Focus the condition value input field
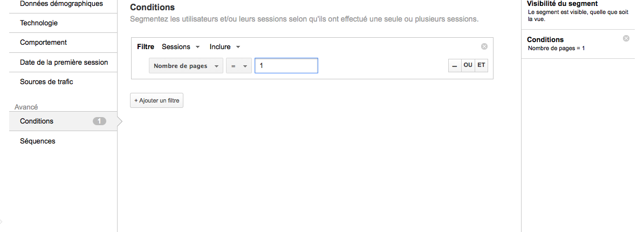This screenshot has width=644, height=232. pyautogui.click(x=286, y=66)
